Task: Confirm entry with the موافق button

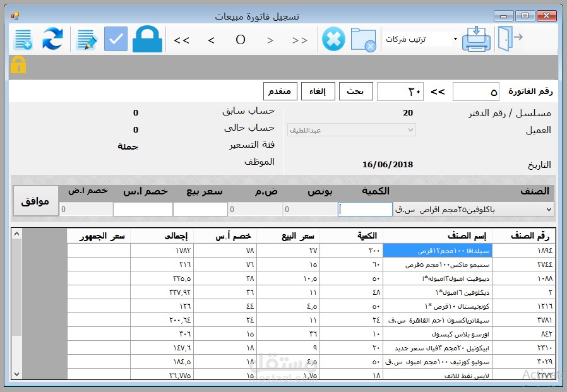Action: tap(35, 200)
